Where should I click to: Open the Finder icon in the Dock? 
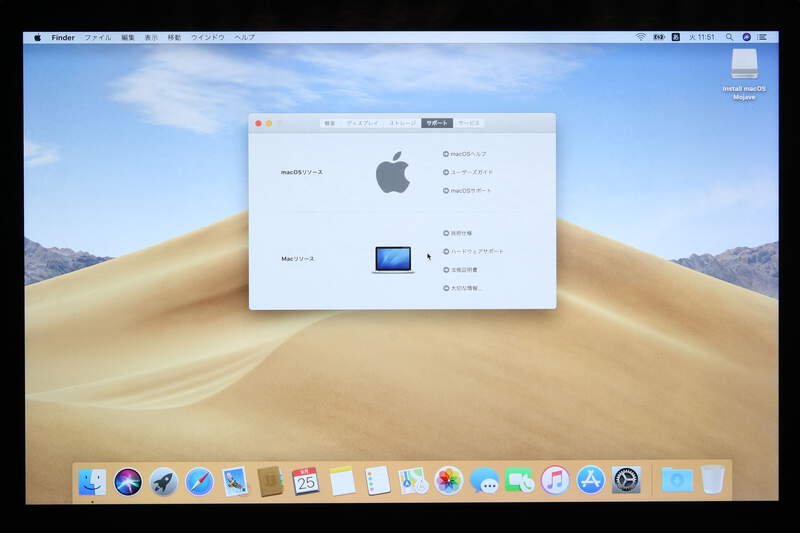[92, 481]
